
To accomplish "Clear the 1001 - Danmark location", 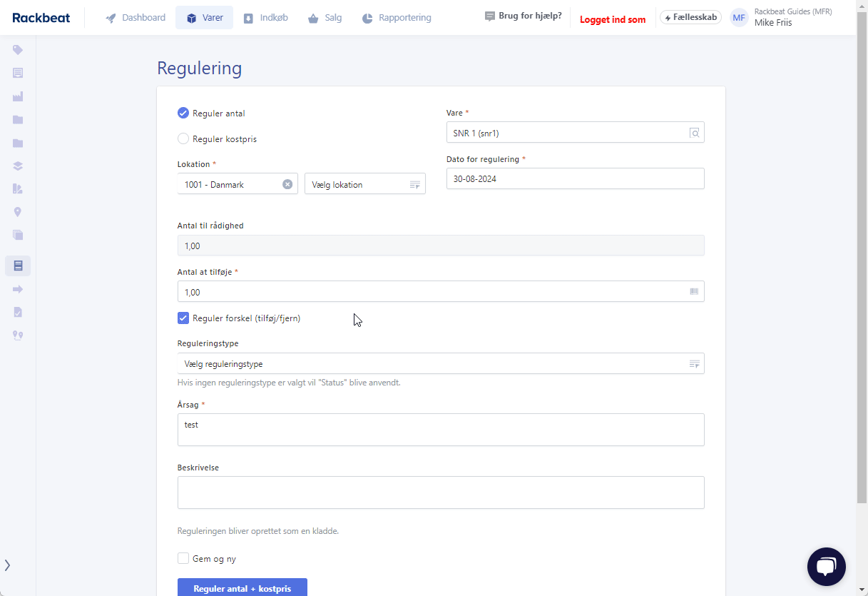I will point(287,184).
